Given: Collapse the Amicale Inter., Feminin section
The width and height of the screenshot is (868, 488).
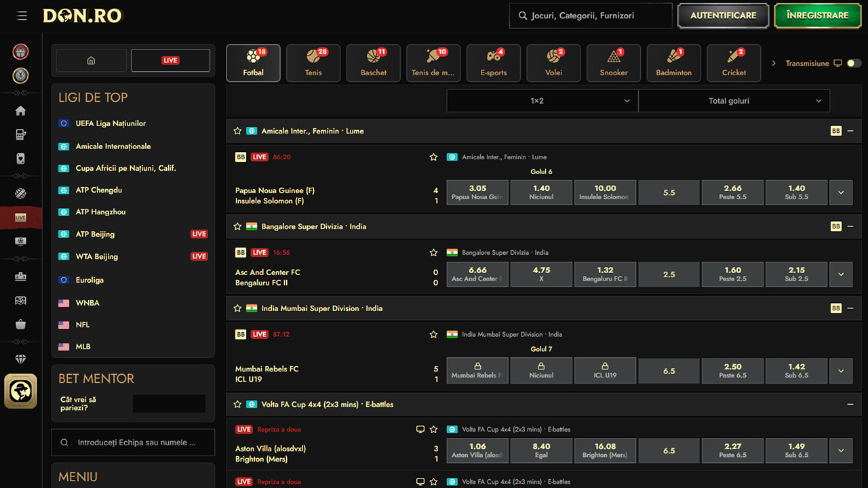Looking at the screenshot, I should [850, 131].
